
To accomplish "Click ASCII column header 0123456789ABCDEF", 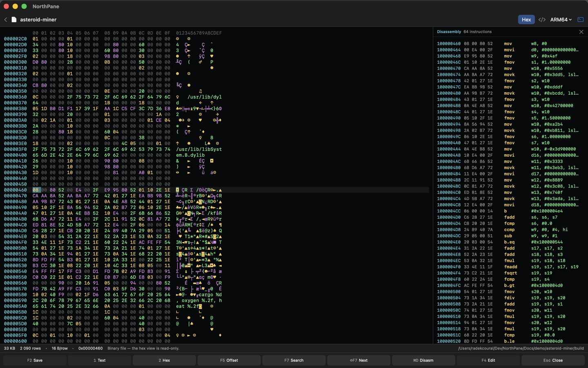I will 199,33.
